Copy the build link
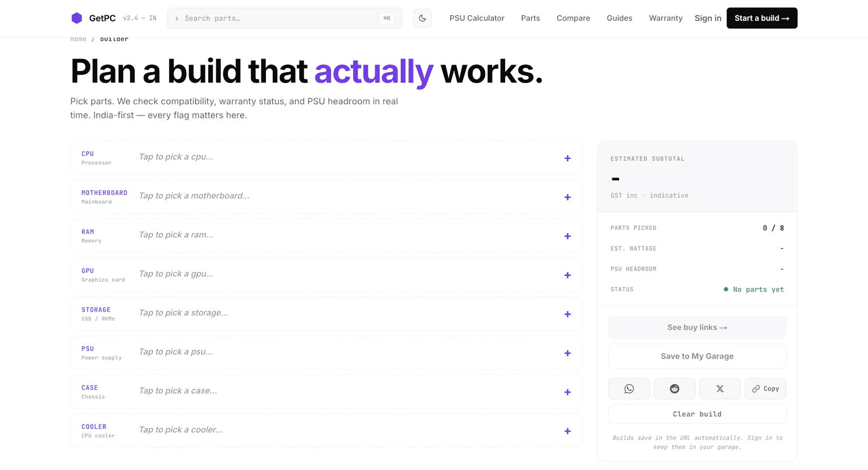The width and height of the screenshot is (868, 470). 765,389
